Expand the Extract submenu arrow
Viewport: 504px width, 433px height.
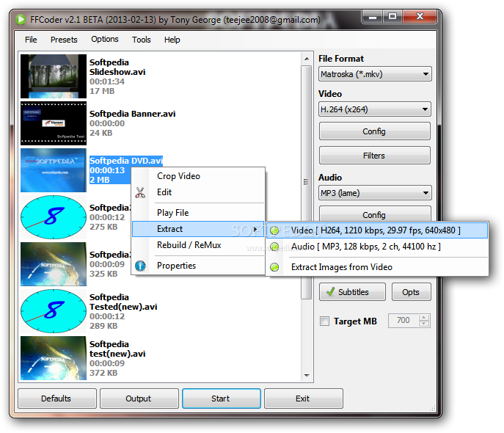coord(255,229)
